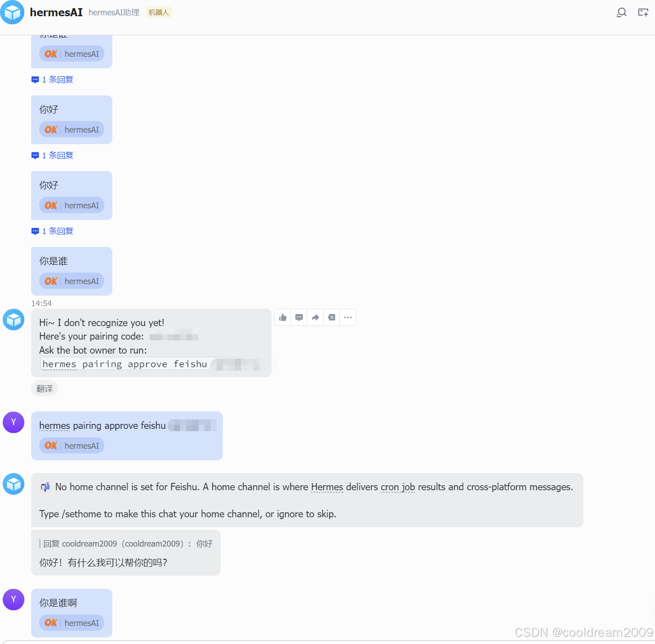Expand the first 1 条回复 thread
Screen dimensions: 655x644
point(52,80)
